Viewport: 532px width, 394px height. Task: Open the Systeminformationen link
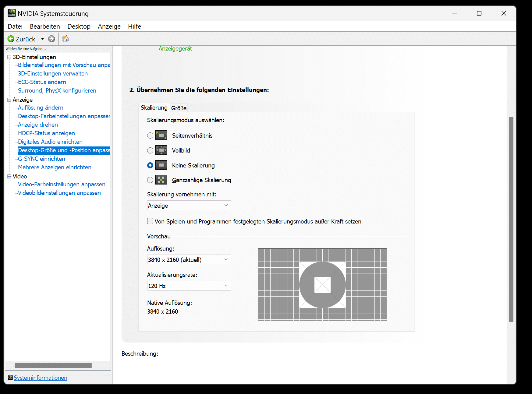point(41,378)
